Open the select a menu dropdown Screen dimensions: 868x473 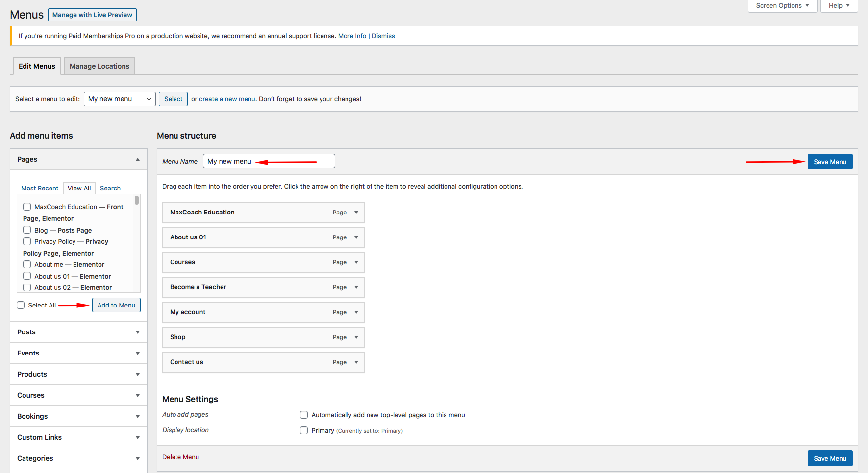[x=120, y=99]
